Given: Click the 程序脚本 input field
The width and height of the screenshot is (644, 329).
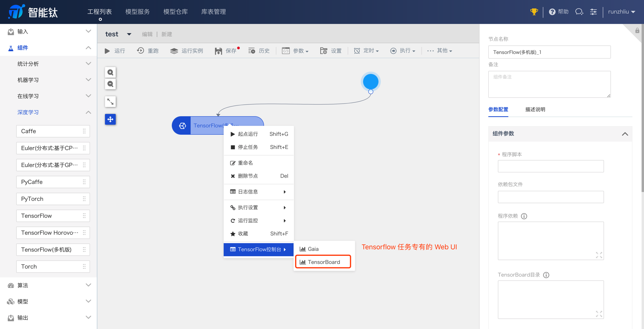Looking at the screenshot, I should 551,166.
